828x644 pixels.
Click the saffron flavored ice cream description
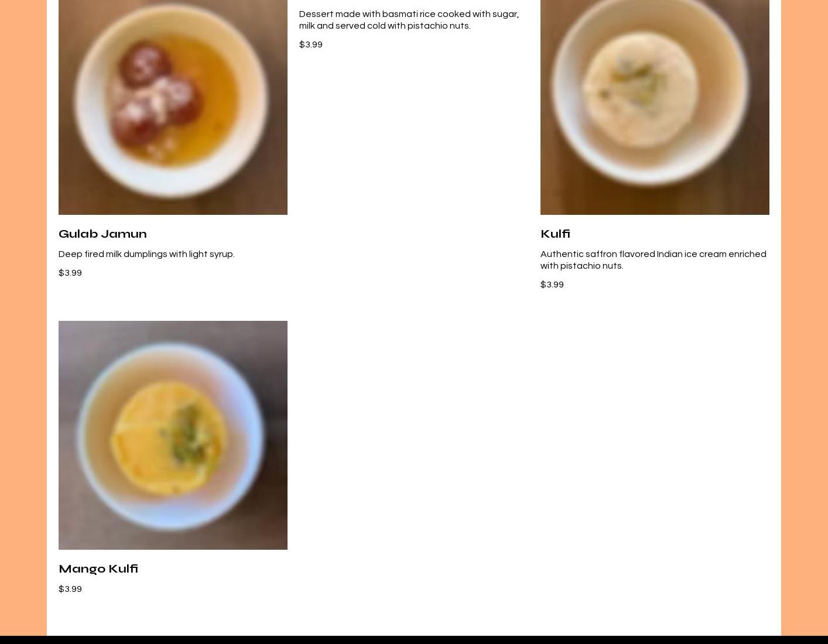pyautogui.click(x=653, y=260)
